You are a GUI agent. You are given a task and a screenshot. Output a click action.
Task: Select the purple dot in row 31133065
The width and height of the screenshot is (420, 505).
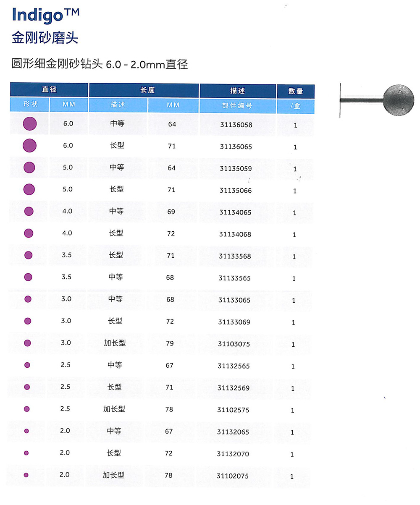click(x=28, y=299)
